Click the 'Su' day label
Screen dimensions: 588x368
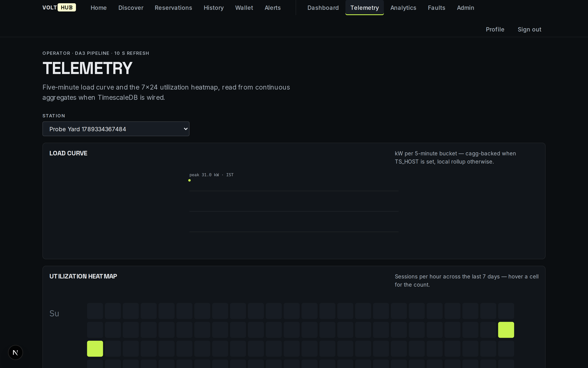(54, 313)
